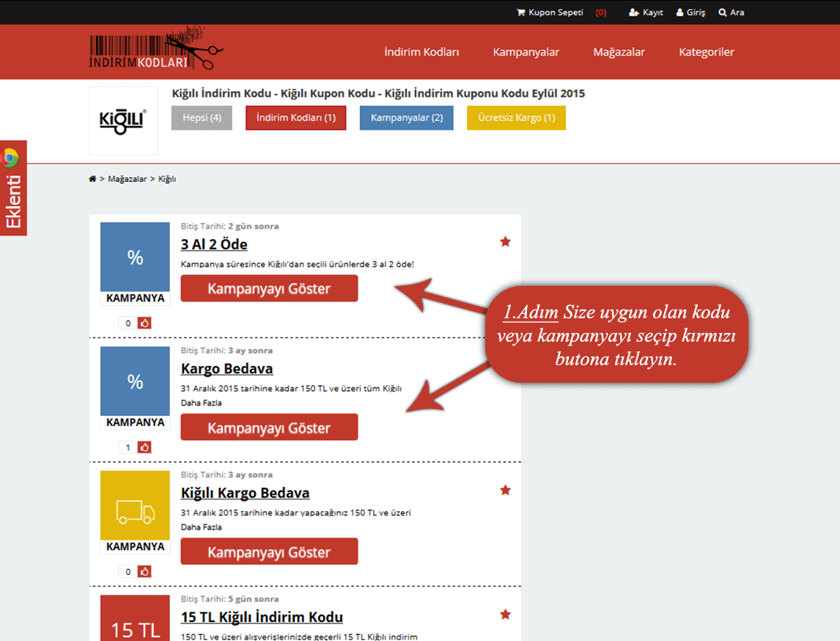Like the Kiğılı Kargo Bedava thumbs-up
Viewport: 840px width, 641px height.
144,572
